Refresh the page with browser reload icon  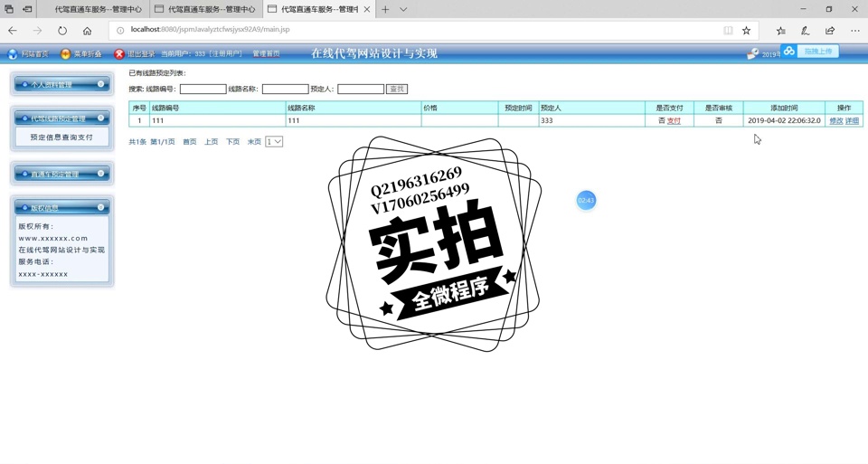tap(62, 31)
